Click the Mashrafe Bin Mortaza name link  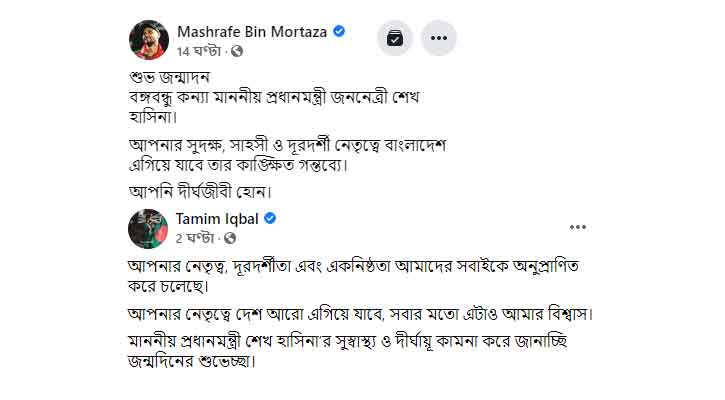pos(252,32)
